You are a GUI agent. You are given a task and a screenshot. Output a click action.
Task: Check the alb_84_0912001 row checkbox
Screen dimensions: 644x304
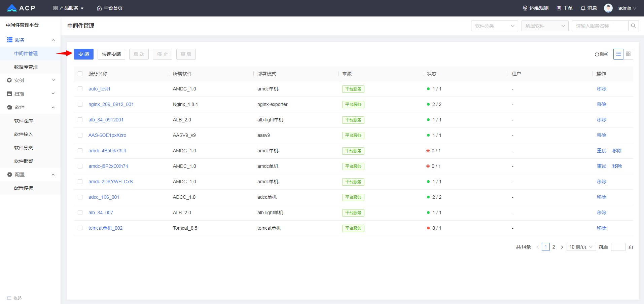(x=80, y=120)
